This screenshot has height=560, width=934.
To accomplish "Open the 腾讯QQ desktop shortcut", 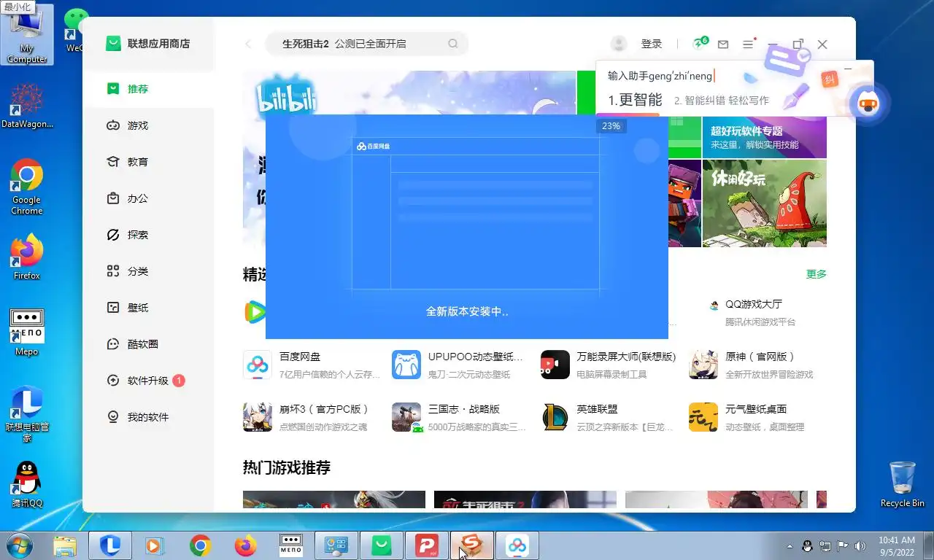I will pos(27,485).
